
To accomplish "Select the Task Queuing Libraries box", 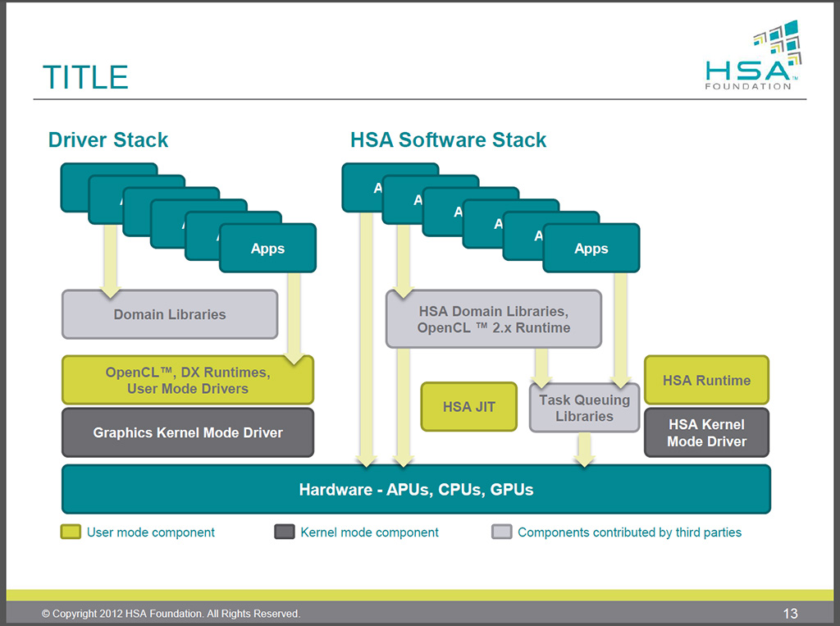I will click(x=584, y=408).
